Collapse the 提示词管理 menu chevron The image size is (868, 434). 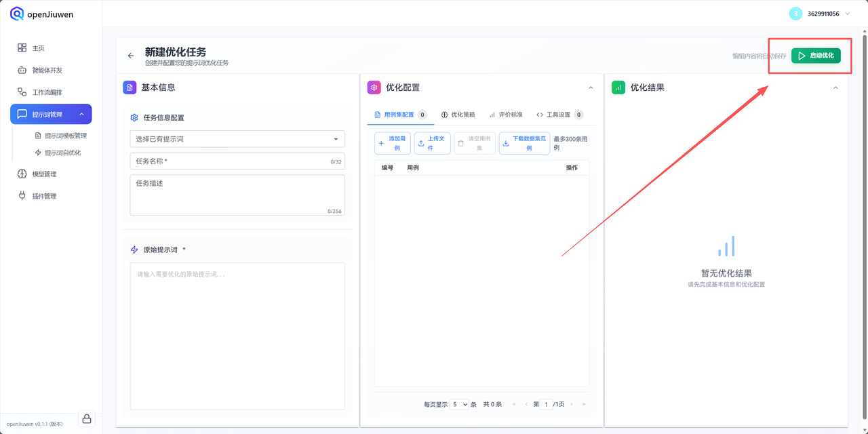[x=82, y=115]
